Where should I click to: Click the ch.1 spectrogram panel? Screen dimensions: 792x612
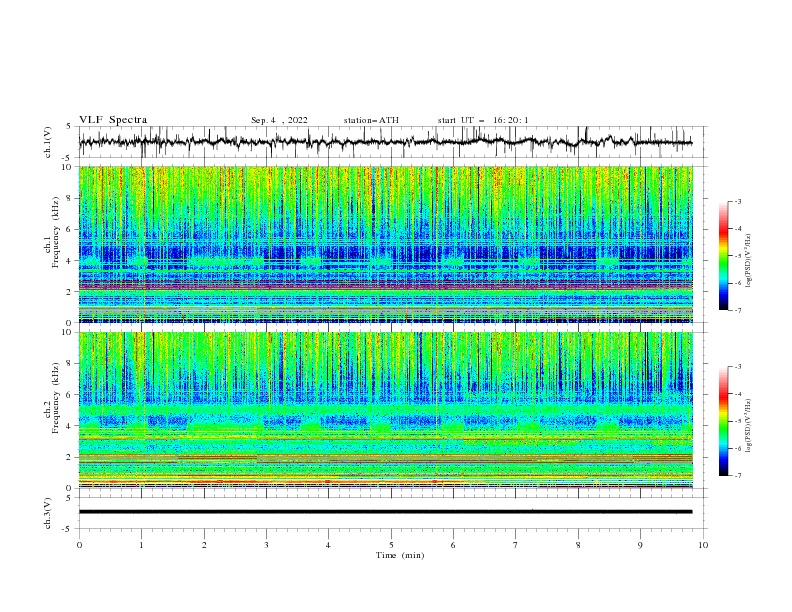[x=386, y=244]
